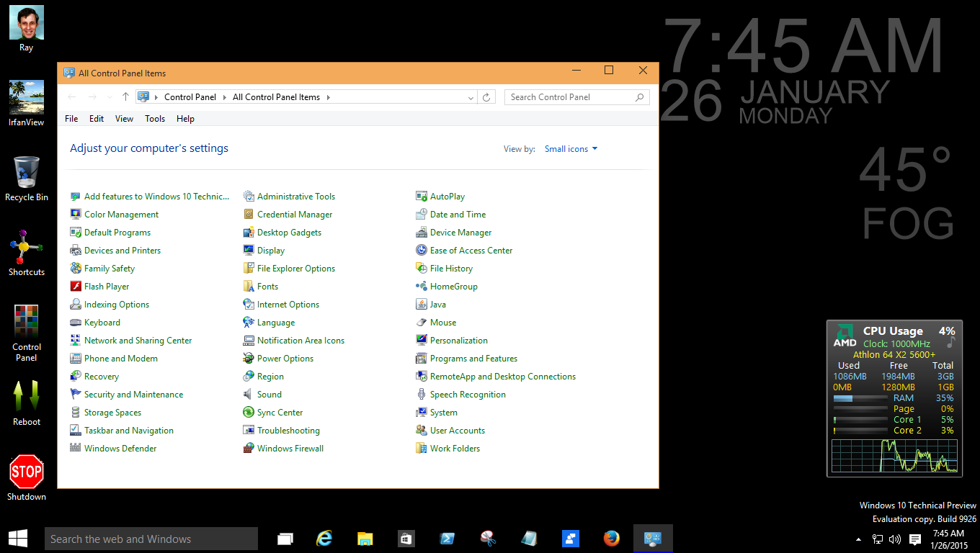The width and height of the screenshot is (980, 553).
Task: Open the View by Small icons dropdown
Action: coord(571,149)
